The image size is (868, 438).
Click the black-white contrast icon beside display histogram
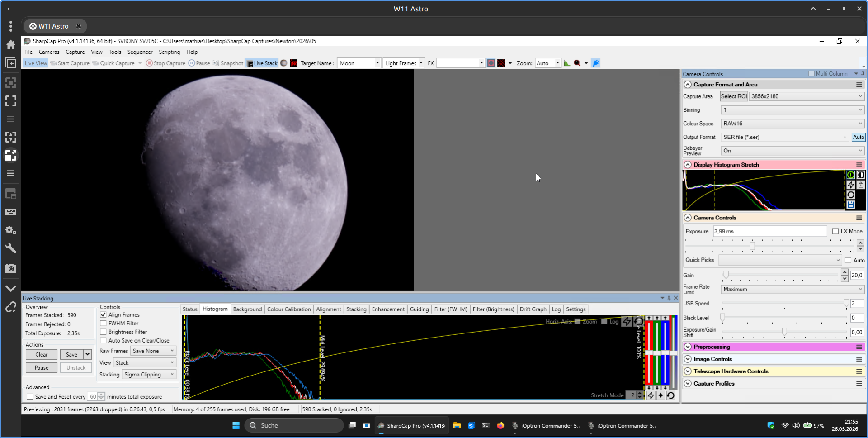(861, 175)
